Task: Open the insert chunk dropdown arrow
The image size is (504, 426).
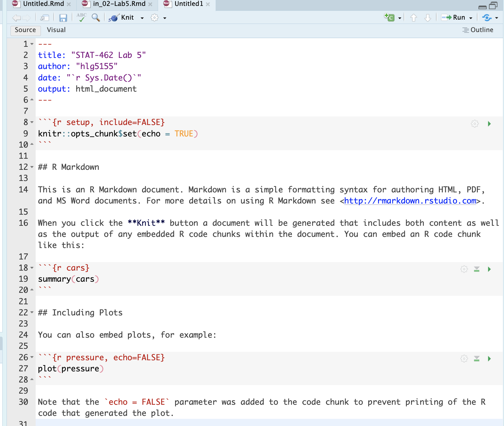Action: [x=400, y=18]
